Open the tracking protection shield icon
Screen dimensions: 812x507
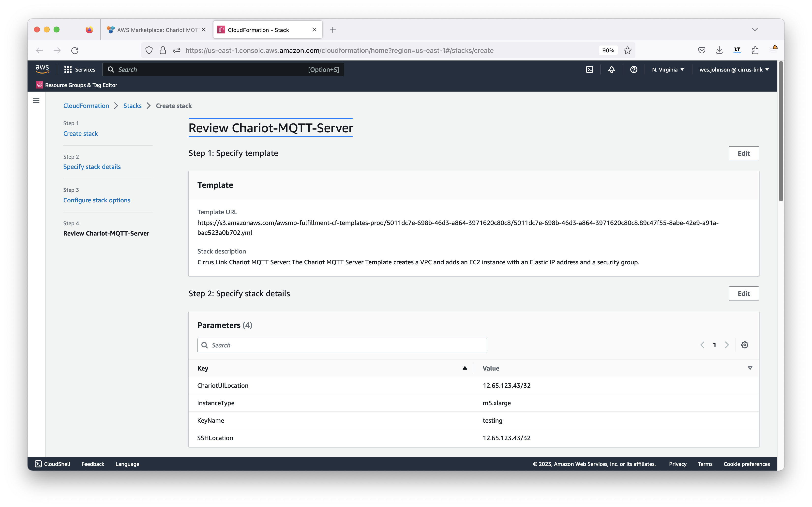point(149,50)
